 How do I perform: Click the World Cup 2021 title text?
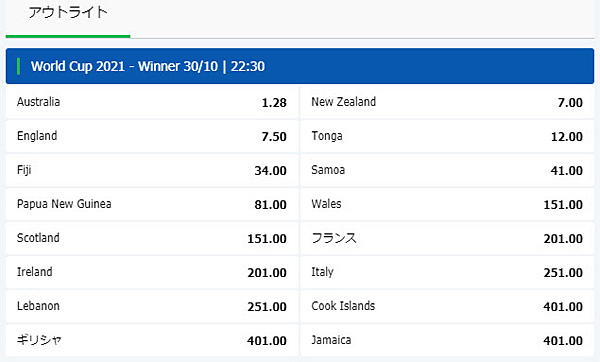point(148,66)
